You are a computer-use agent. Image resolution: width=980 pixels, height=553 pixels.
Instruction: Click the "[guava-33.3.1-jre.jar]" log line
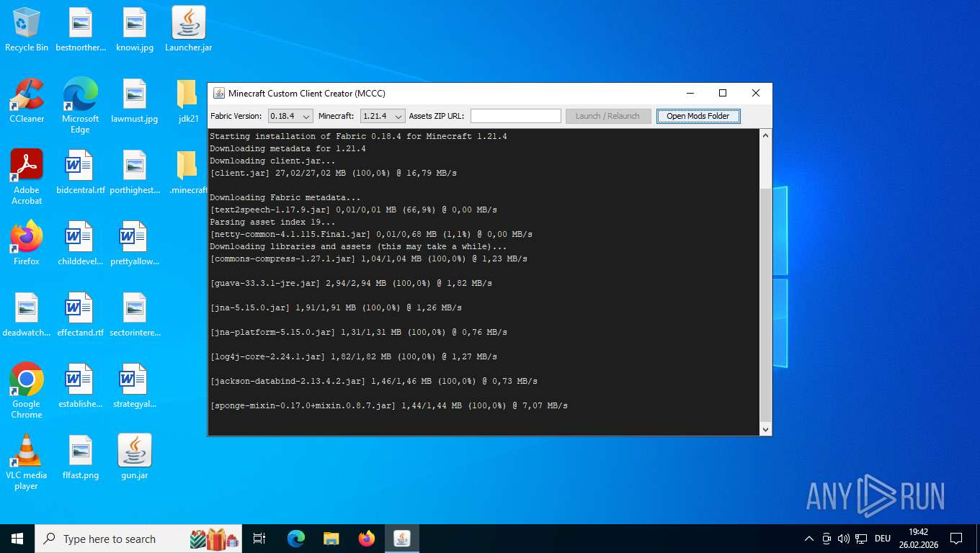[x=351, y=283]
